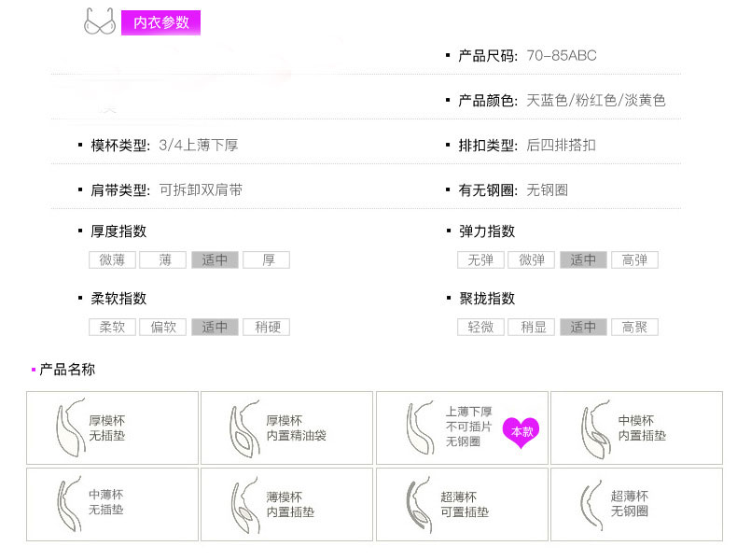This screenshot has width=737, height=560.
Task: Click the 70-85ABC size value
Action: click(562, 56)
